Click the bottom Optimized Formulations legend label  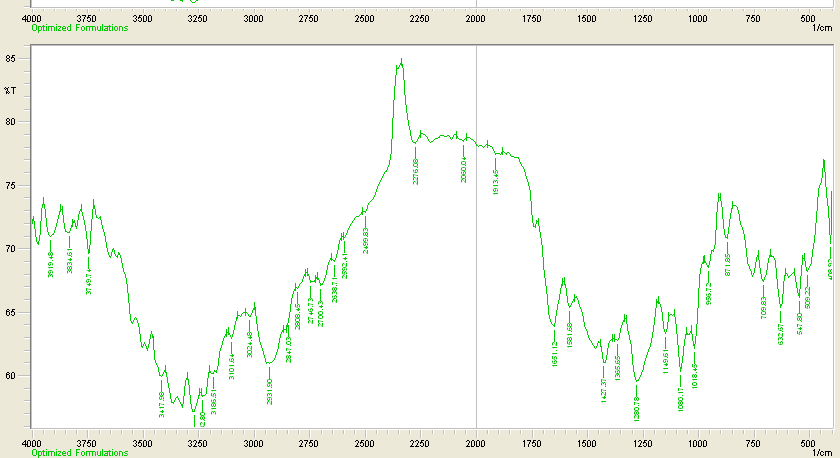(x=80, y=453)
